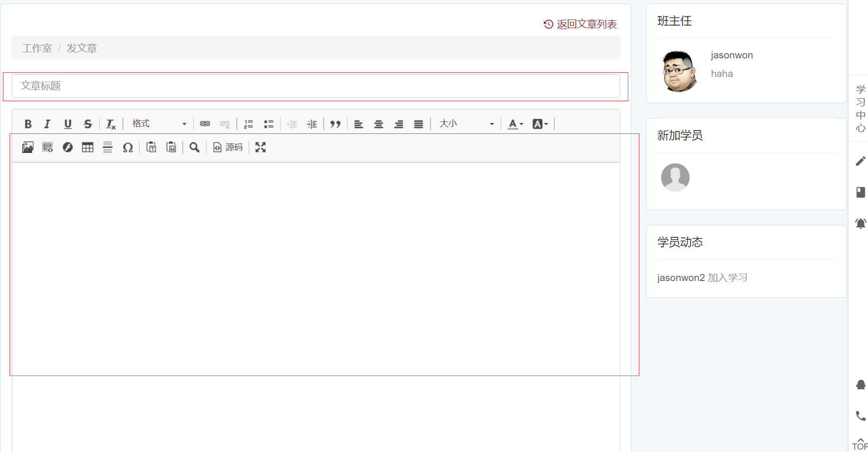Align text right
The width and height of the screenshot is (868, 452).
pyautogui.click(x=399, y=124)
